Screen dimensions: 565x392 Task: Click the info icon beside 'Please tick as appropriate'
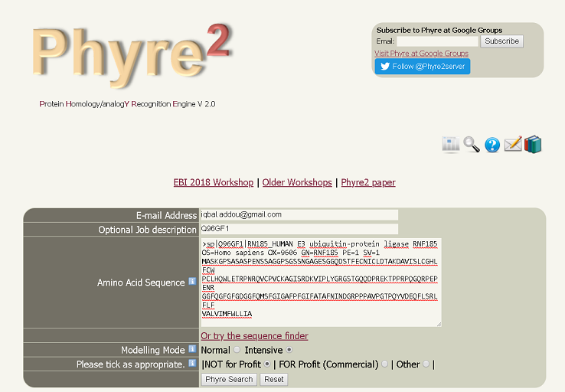coord(192,363)
